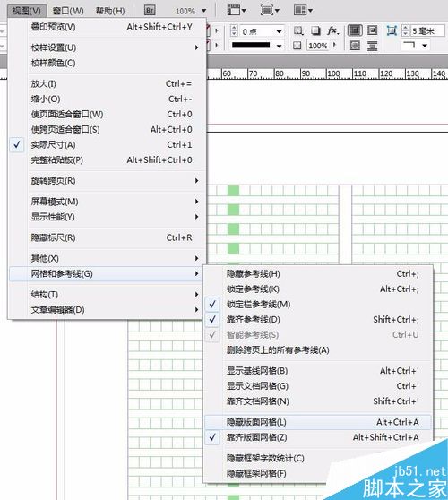Select wrap around object shape icon

[355, 46]
